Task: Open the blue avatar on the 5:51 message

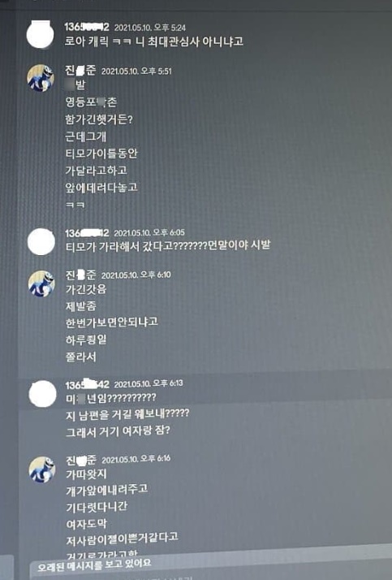Action: tap(41, 78)
